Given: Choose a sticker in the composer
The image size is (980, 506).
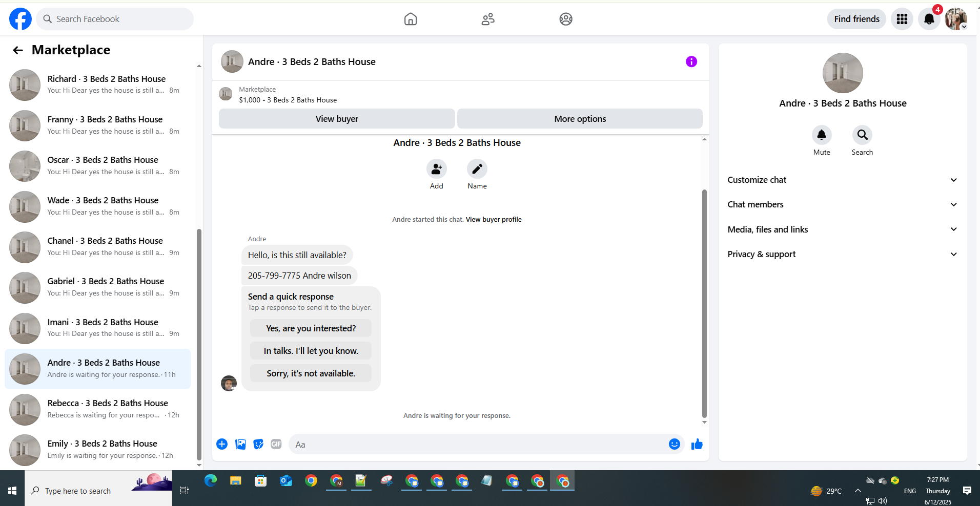Looking at the screenshot, I should coord(258,444).
